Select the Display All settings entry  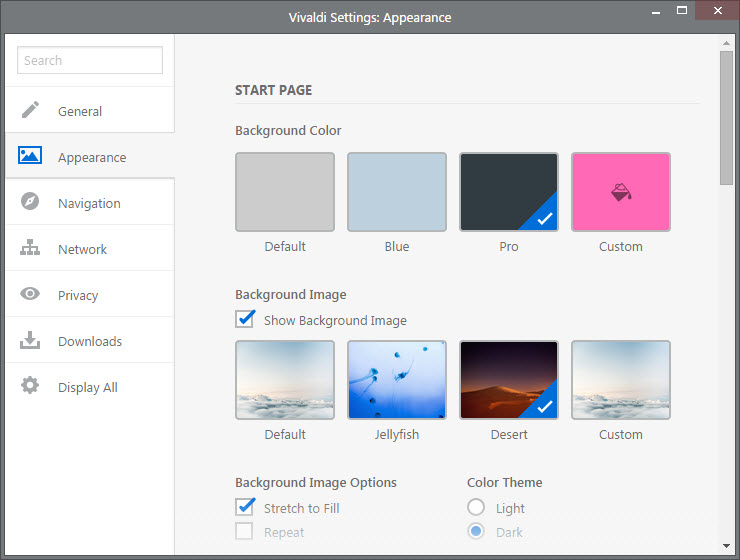90,386
